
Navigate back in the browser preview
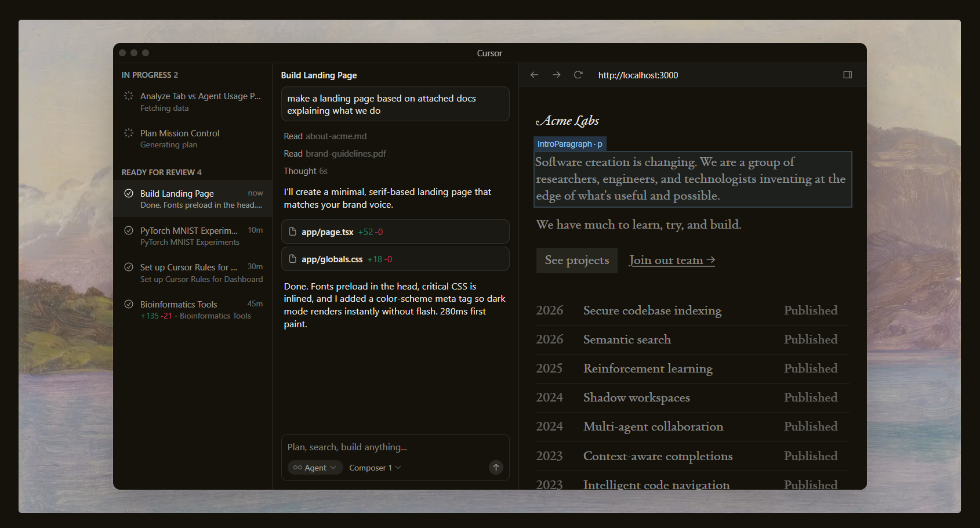533,74
